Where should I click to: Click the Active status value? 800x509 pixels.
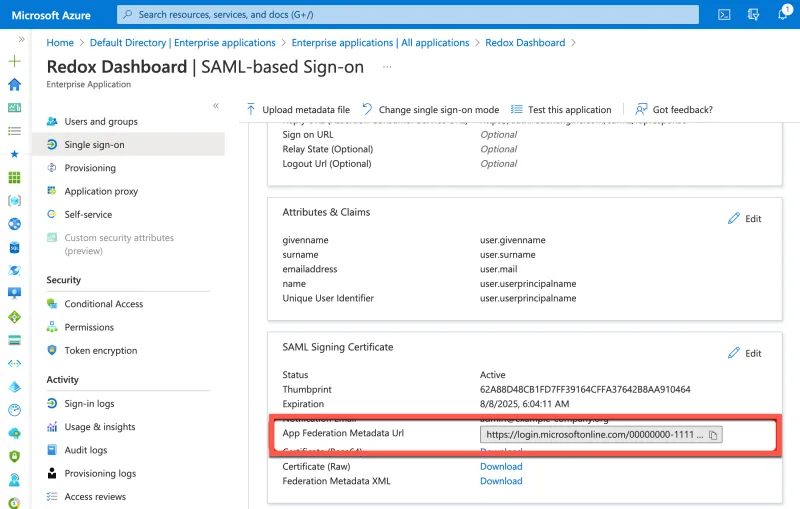click(492, 375)
